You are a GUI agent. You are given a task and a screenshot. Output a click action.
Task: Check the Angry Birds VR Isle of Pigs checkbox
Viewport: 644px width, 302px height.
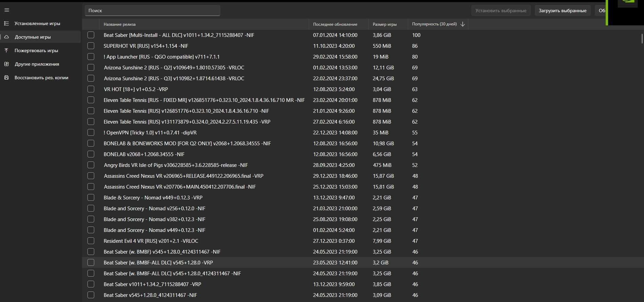pos(91,165)
